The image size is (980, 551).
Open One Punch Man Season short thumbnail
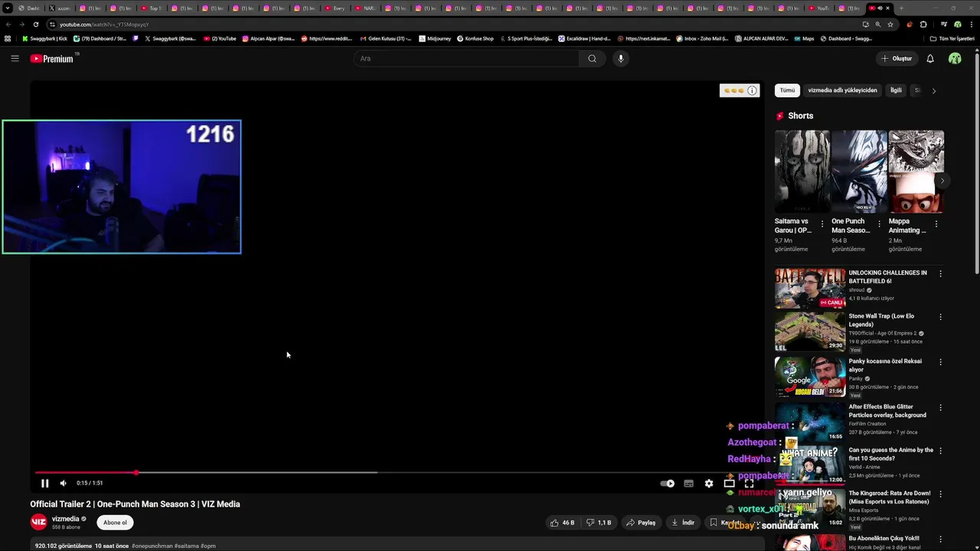(859, 171)
